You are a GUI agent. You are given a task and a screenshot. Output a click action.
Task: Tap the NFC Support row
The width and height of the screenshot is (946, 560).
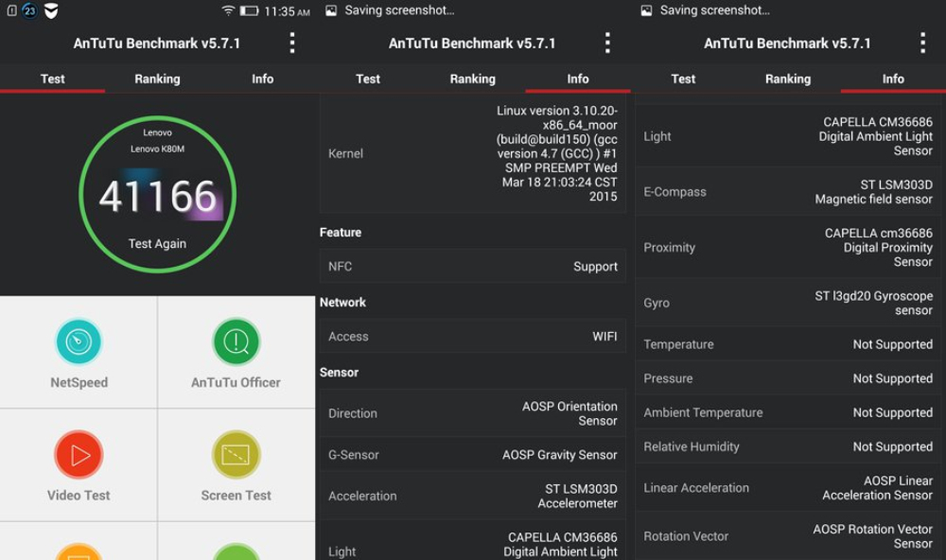(473, 267)
